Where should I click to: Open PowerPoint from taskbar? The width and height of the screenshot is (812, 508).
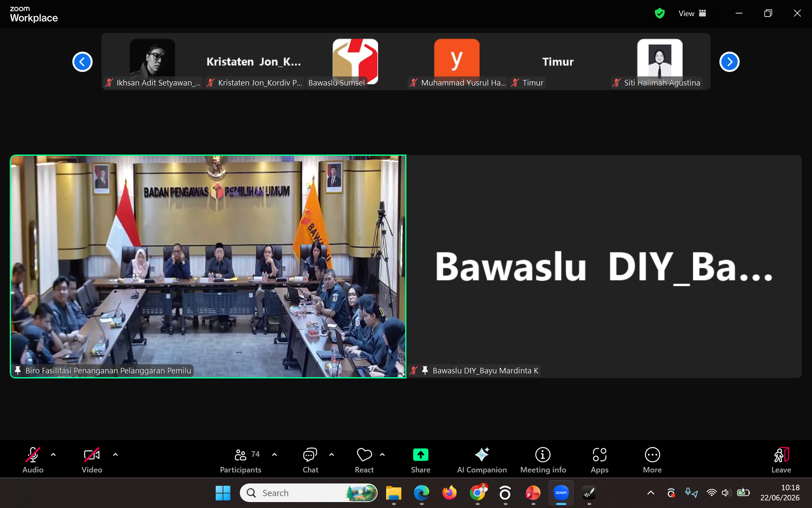coord(533,493)
